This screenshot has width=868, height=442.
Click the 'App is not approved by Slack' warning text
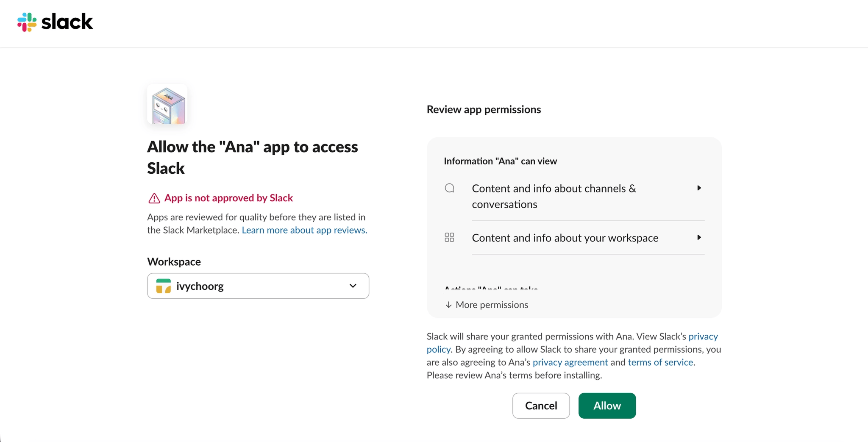point(228,198)
